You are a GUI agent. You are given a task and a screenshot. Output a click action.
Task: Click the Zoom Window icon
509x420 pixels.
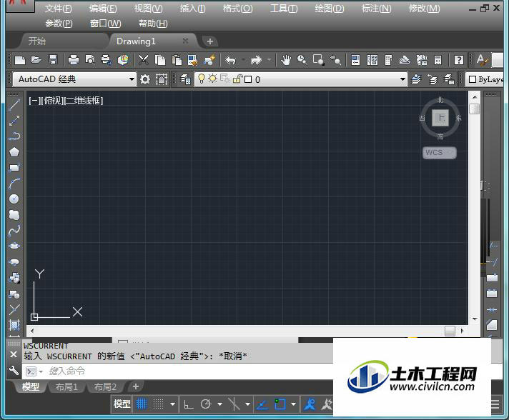[x=318, y=60]
